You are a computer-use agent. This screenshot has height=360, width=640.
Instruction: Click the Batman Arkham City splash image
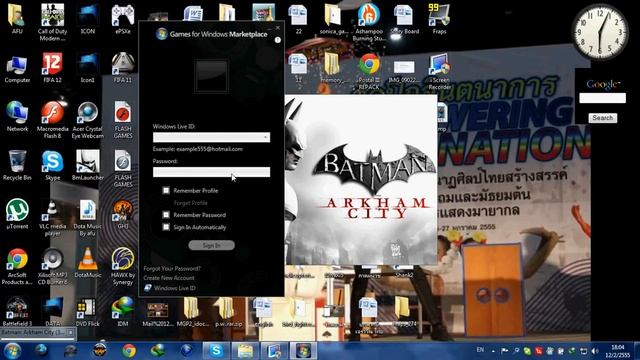click(x=361, y=180)
